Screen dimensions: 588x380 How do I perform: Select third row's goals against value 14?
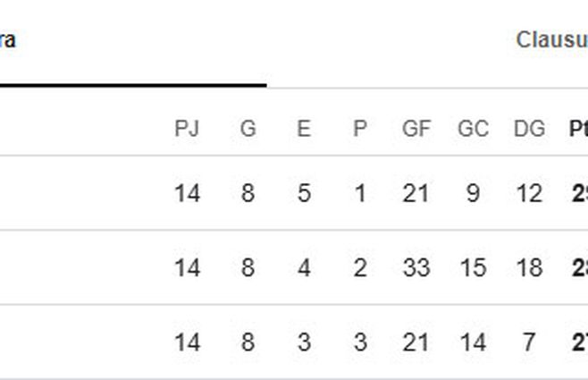(x=473, y=342)
